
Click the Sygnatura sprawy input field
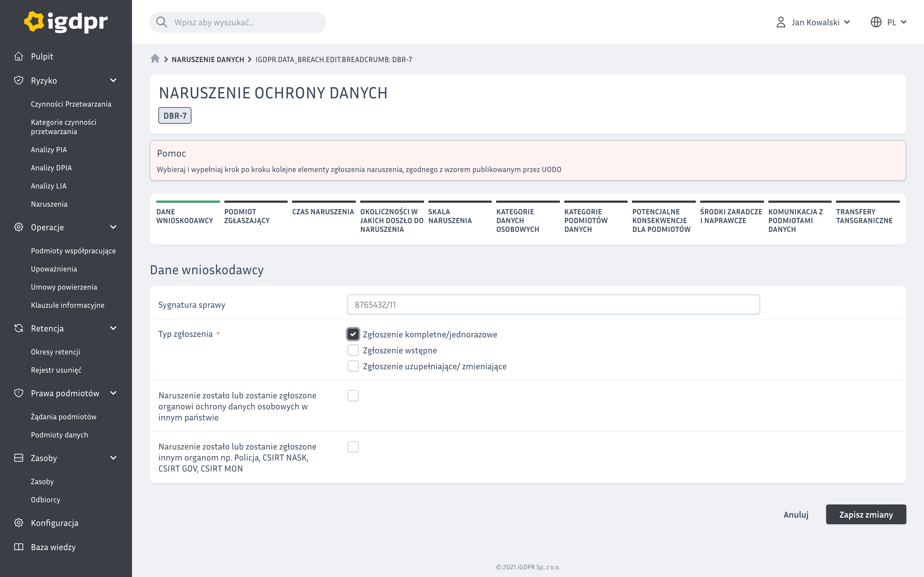pyautogui.click(x=553, y=304)
